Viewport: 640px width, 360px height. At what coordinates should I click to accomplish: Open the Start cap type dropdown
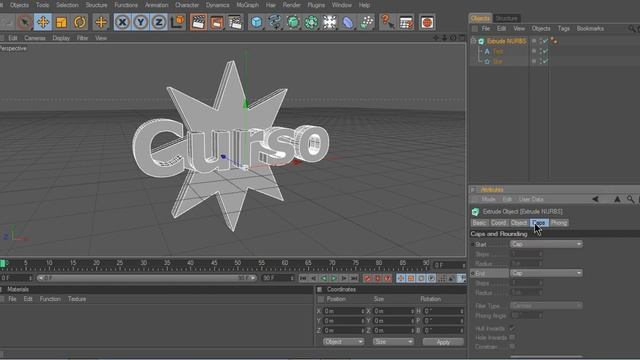click(x=546, y=244)
